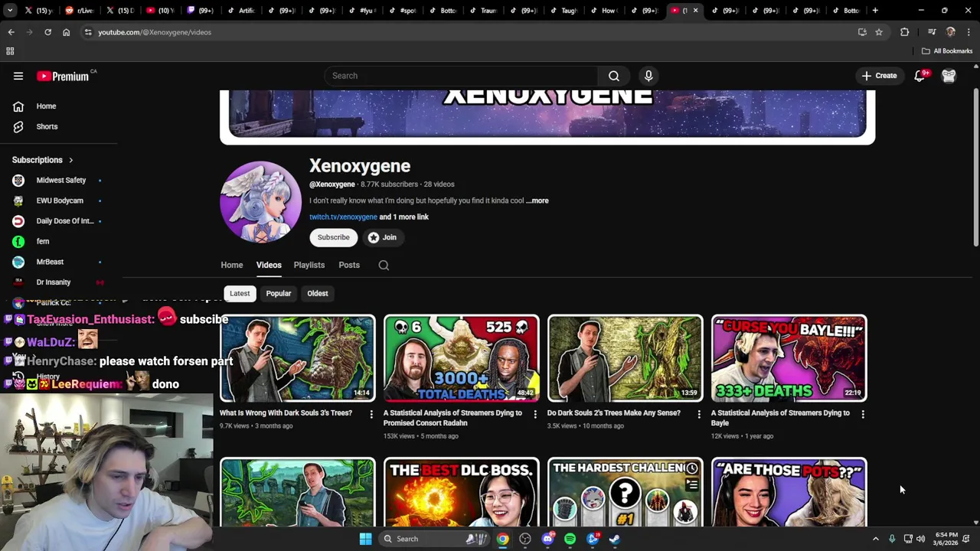This screenshot has height=551, width=980.
Task: Click the page vertical scrollbar
Action: tap(975, 168)
